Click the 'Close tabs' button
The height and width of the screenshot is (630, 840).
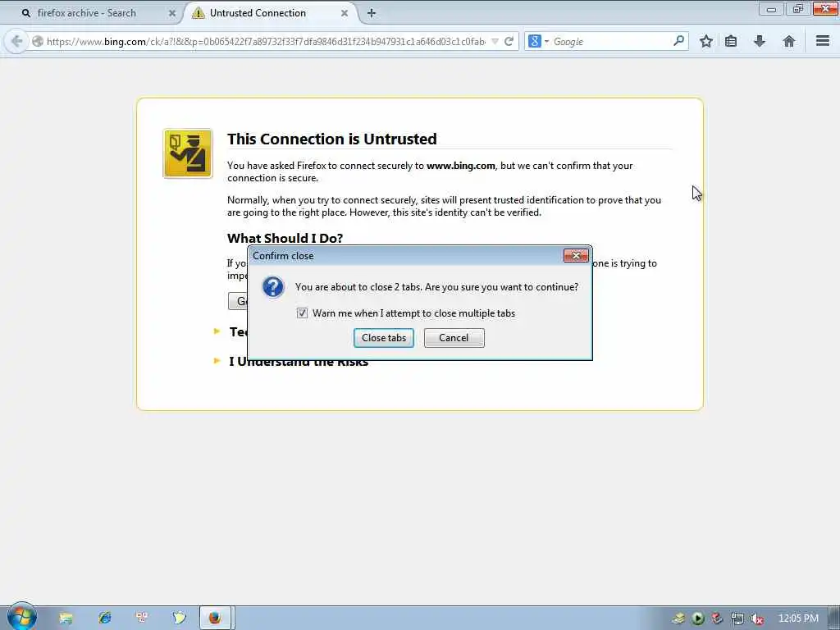384,338
